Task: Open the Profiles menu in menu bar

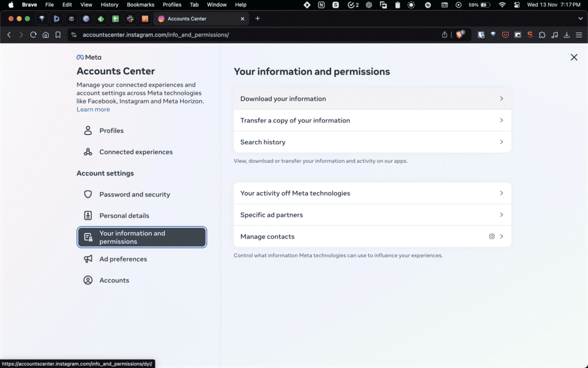Action: 172,5
